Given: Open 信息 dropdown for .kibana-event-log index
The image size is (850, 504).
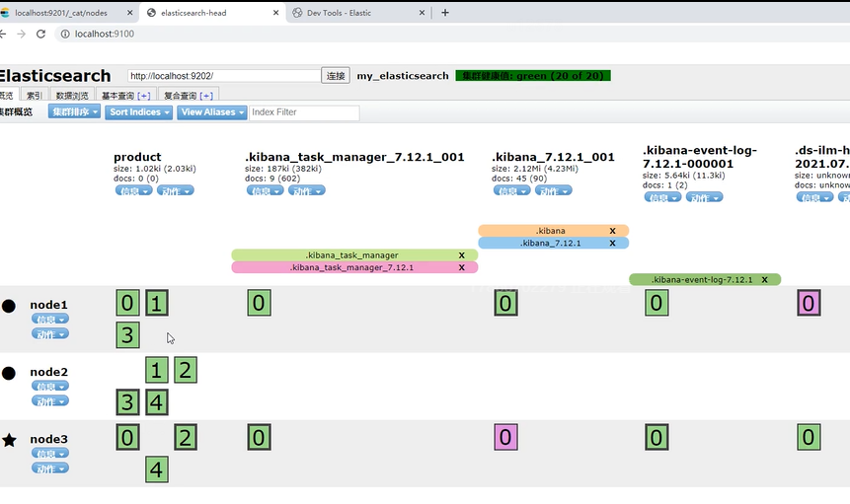Looking at the screenshot, I should click(662, 197).
